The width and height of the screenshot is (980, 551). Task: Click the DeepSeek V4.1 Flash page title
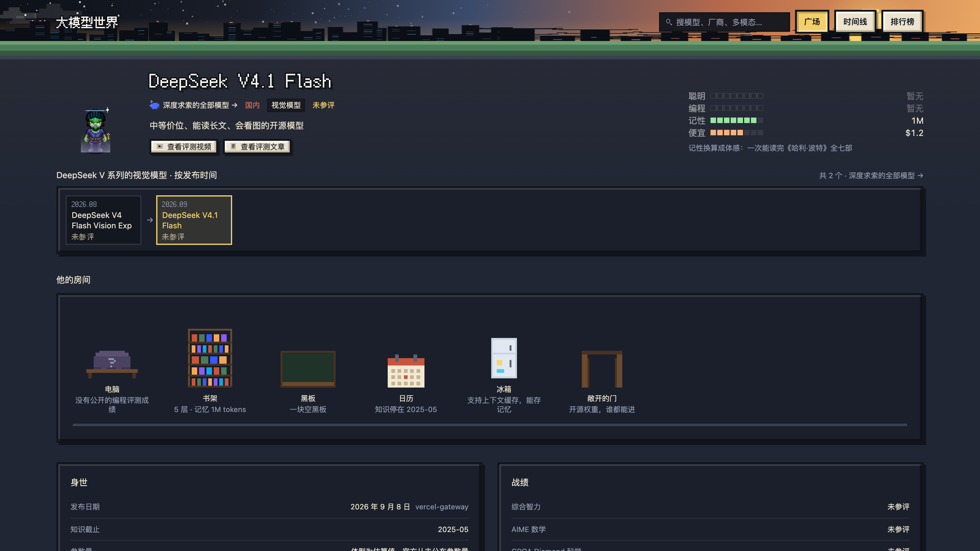240,81
